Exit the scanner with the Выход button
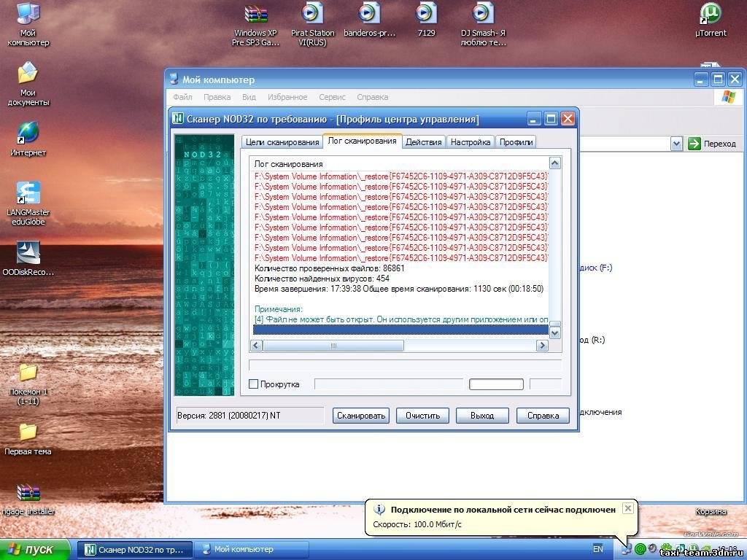This screenshot has width=747, height=560. click(482, 415)
